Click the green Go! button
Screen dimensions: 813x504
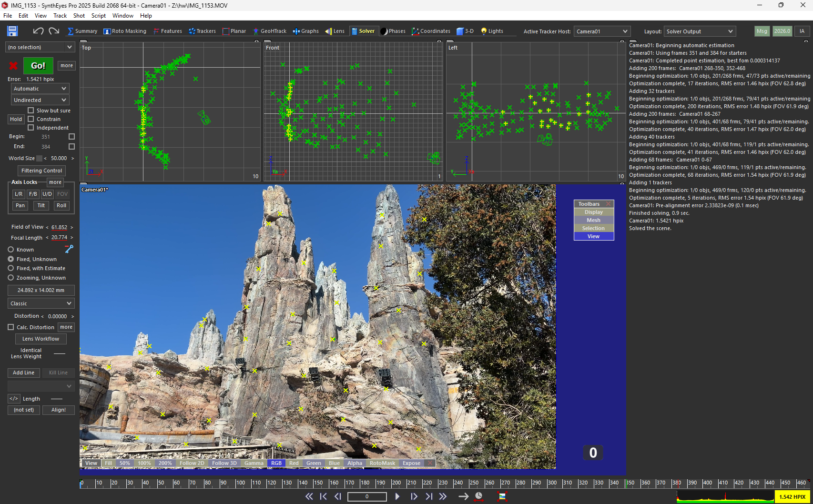[38, 66]
